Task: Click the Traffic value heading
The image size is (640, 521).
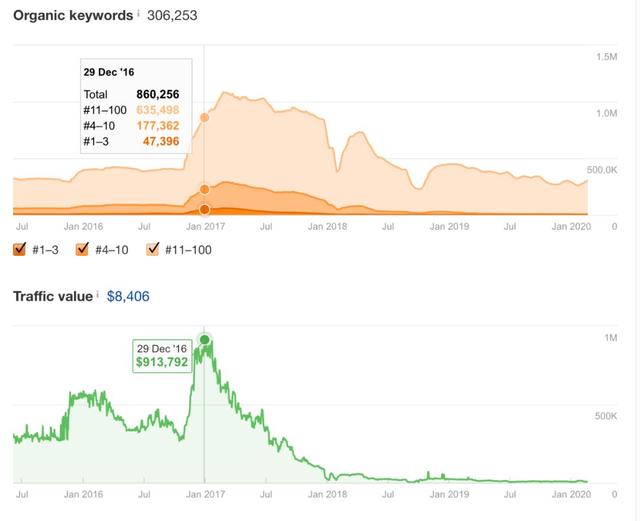Action: 52,296
